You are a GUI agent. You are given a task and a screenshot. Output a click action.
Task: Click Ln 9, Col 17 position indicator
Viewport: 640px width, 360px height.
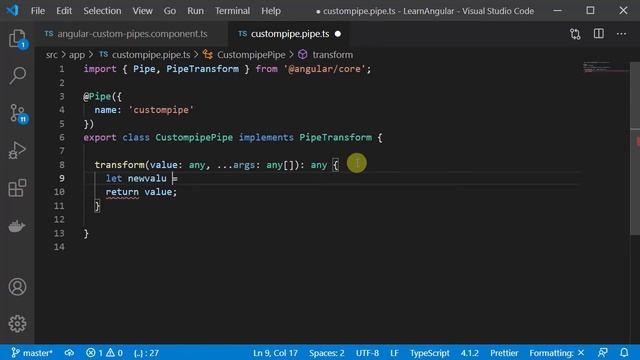(x=275, y=353)
